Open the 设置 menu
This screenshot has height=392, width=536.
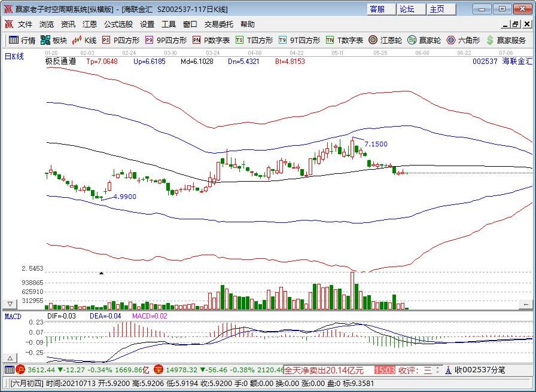[x=147, y=24]
